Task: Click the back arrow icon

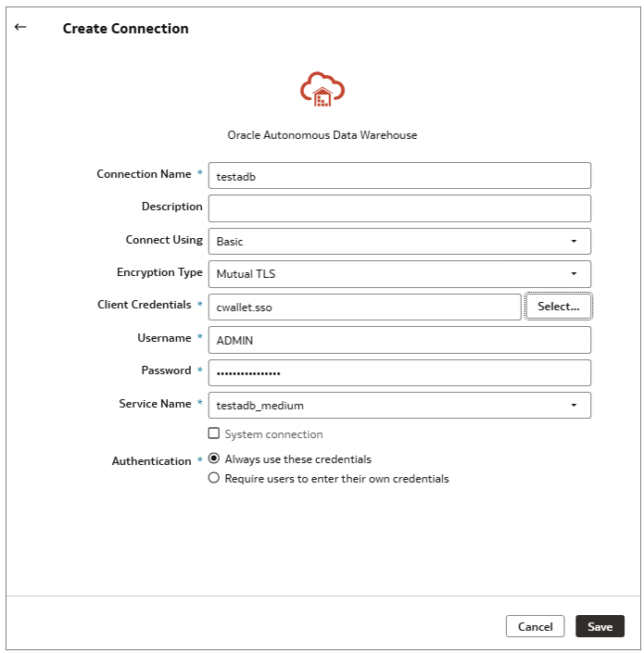Action: point(20,27)
